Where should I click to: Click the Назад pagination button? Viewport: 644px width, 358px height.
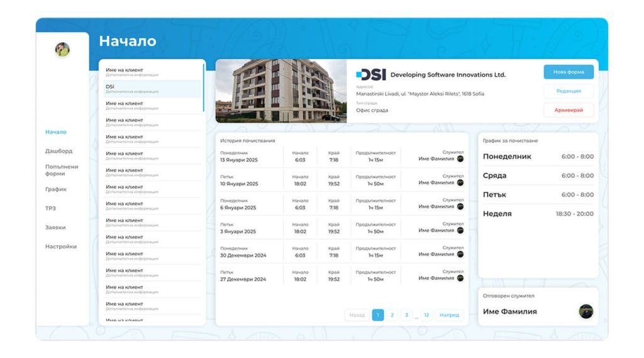coord(357,315)
